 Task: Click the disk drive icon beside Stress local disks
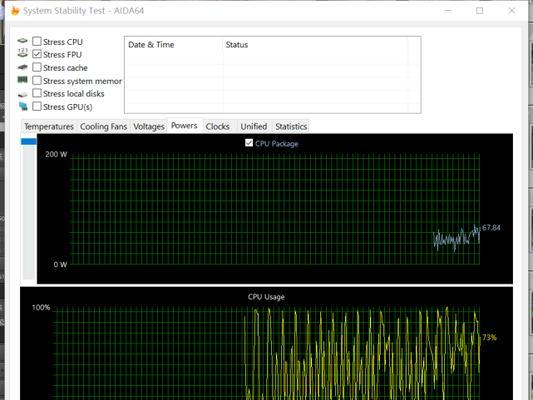[x=22, y=94]
